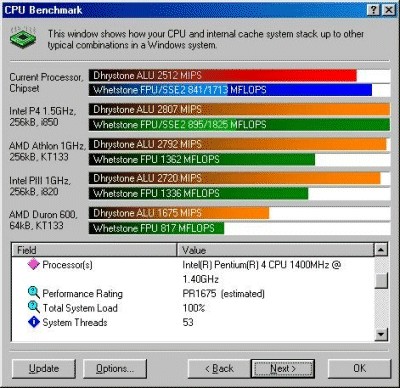This screenshot has width=400, height=388.
Task: Click the Total System Load magnifier icon
Action: [x=33, y=307]
